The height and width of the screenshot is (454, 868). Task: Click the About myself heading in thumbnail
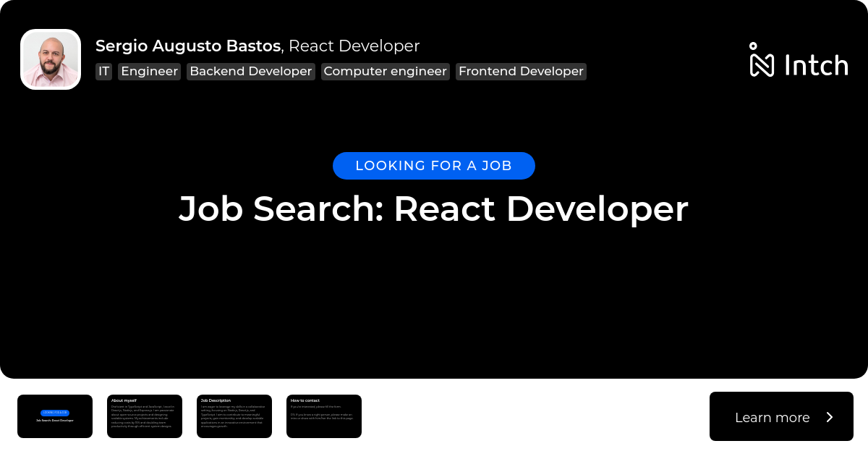tap(124, 400)
